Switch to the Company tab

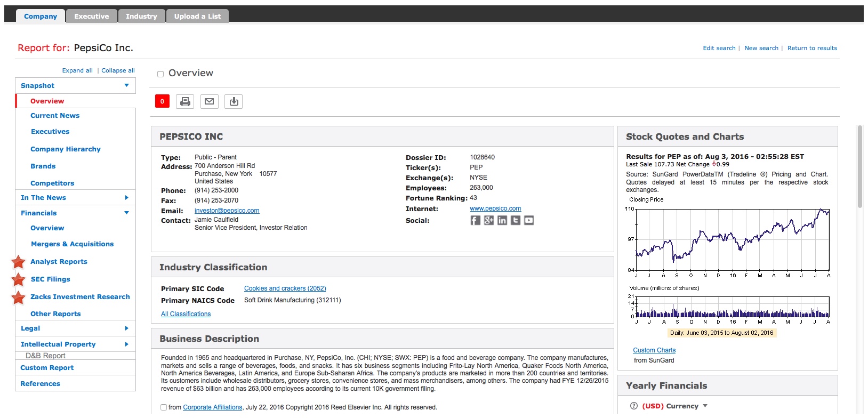tap(41, 16)
